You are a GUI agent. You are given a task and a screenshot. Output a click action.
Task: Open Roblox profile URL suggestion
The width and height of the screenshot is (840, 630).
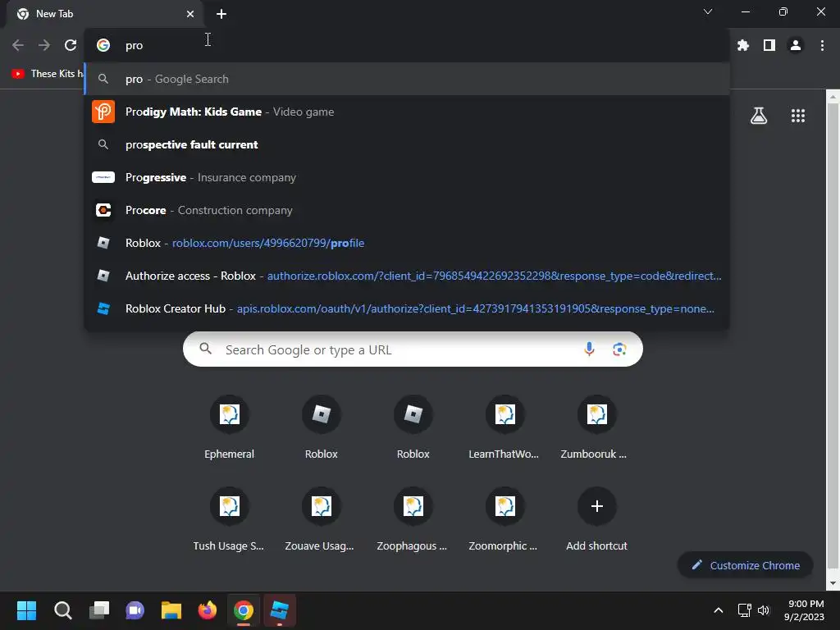click(407, 243)
